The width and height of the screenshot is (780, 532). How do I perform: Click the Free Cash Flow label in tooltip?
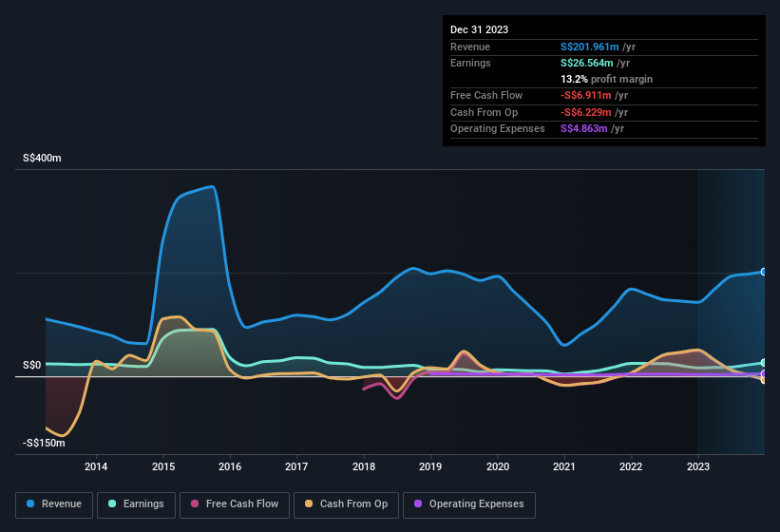click(486, 95)
